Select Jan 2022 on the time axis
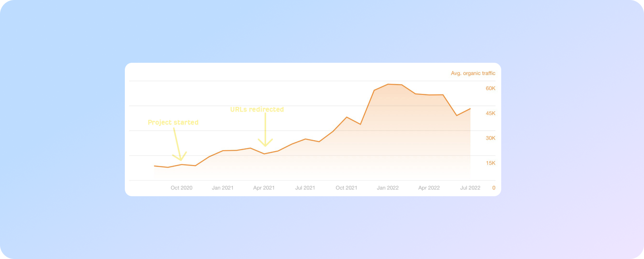The height and width of the screenshot is (259, 644). pos(387,188)
